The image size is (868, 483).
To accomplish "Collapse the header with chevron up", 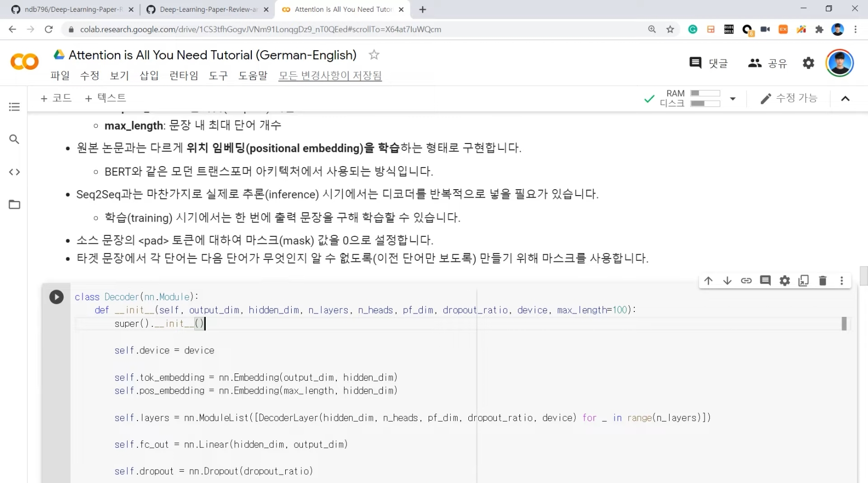I will click(845, 99).
